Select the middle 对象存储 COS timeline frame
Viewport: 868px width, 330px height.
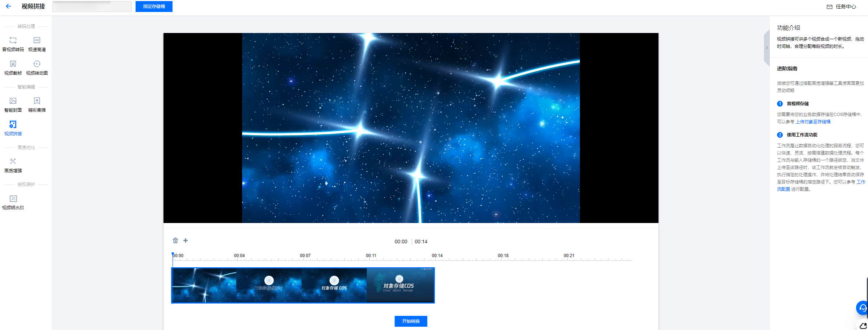tap(334, 285)
